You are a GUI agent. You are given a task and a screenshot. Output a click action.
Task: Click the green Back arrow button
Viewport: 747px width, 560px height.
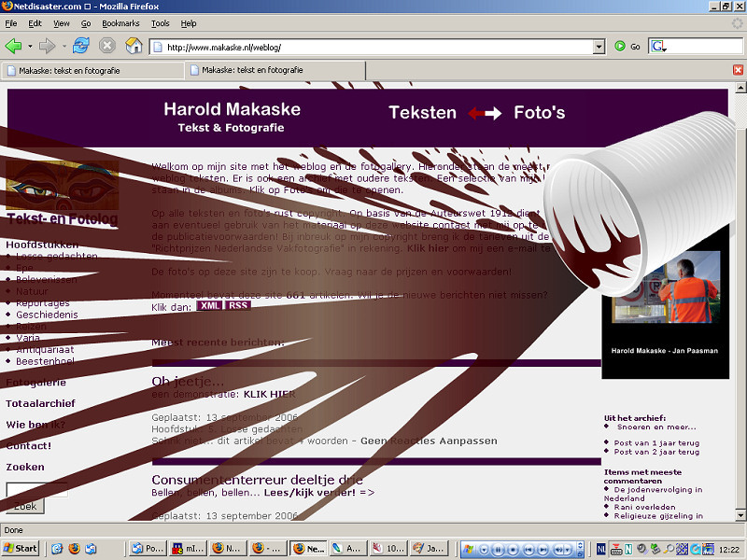[13, 46]
